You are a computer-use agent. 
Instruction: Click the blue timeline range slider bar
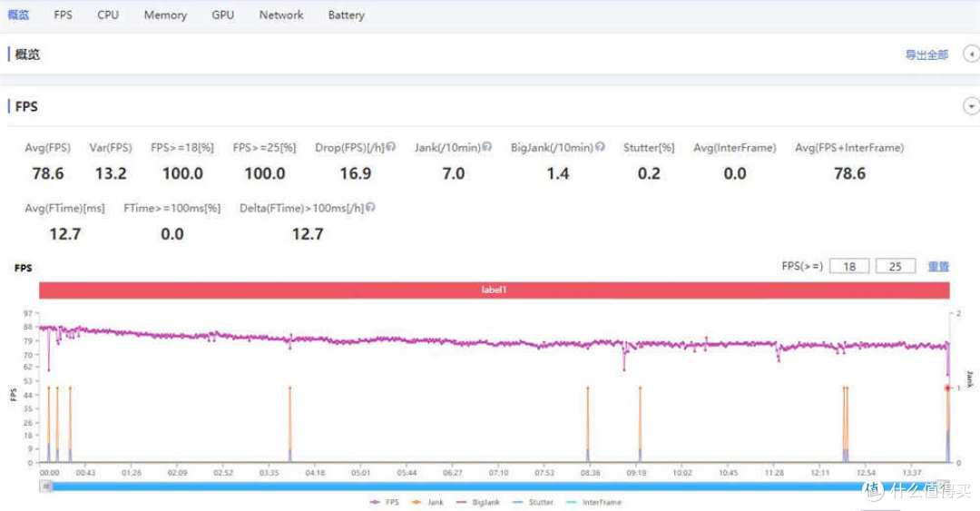point(494,486)
